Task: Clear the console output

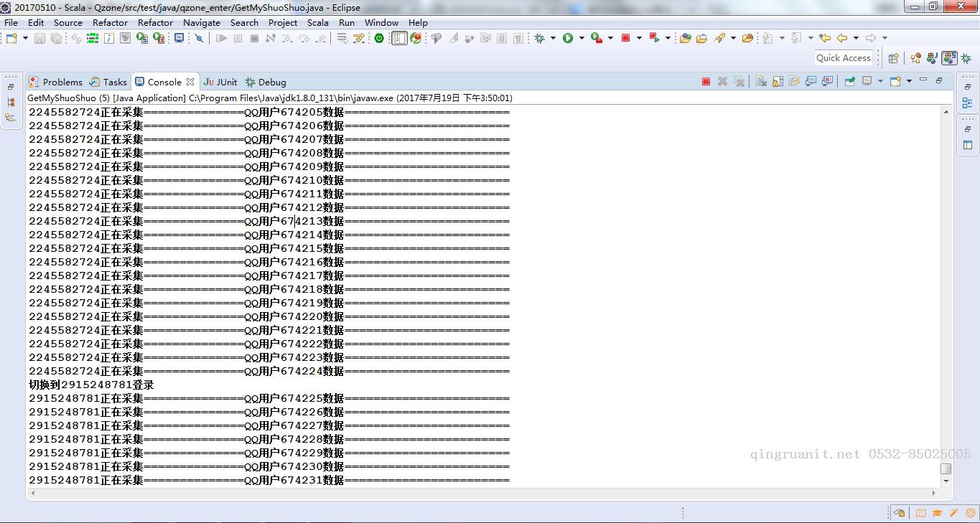Action: [761, 81]
